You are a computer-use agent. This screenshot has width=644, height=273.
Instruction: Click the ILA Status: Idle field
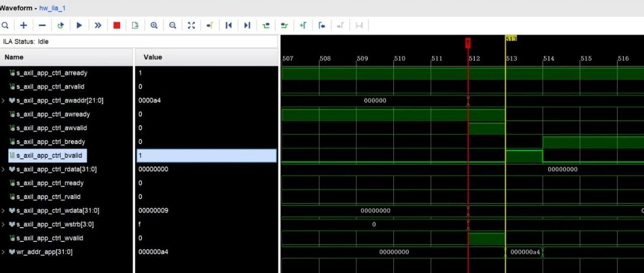[139, 42]
